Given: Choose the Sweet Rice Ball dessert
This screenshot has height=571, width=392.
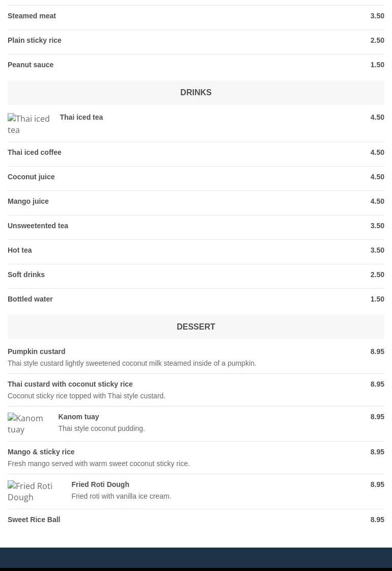Looking at the screenshot, I should [34, 520].
